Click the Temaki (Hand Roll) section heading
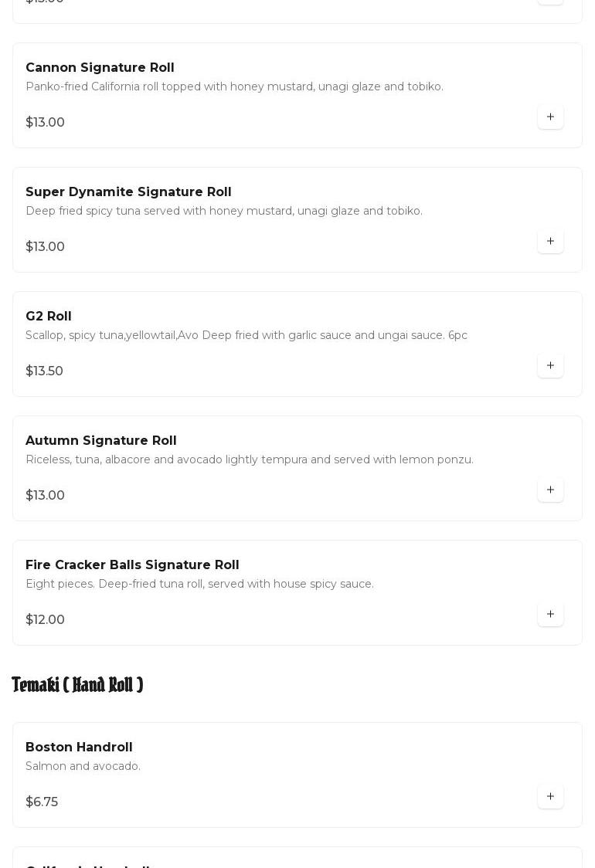This screenshot has height=868, width=595. tap(77, 685)
